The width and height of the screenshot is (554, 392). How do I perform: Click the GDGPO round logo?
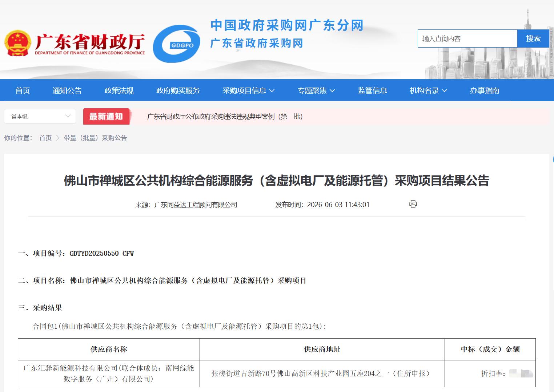[177, 44]
